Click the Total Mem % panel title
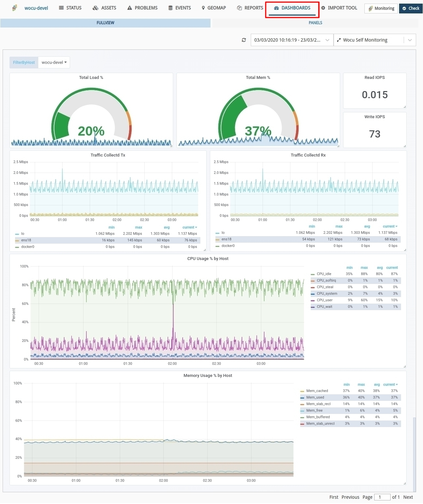This screenshot has height=504, width=423. (258, 78)
